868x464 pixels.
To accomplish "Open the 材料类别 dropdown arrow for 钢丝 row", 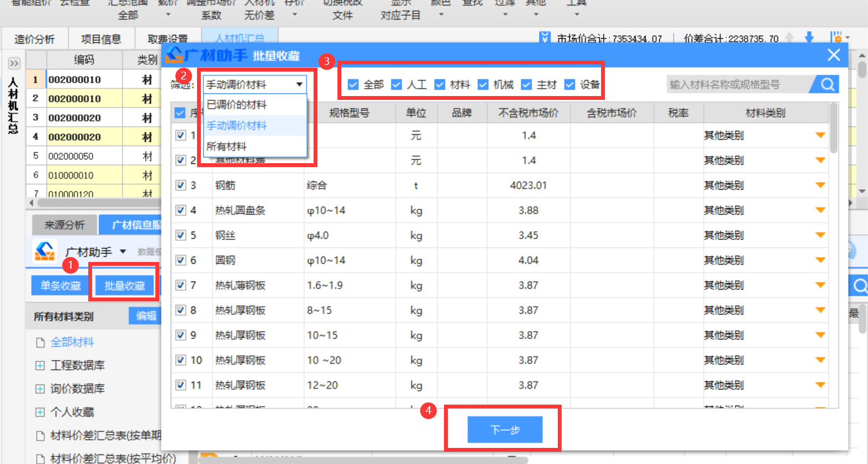I will click(x=820, y=235).
